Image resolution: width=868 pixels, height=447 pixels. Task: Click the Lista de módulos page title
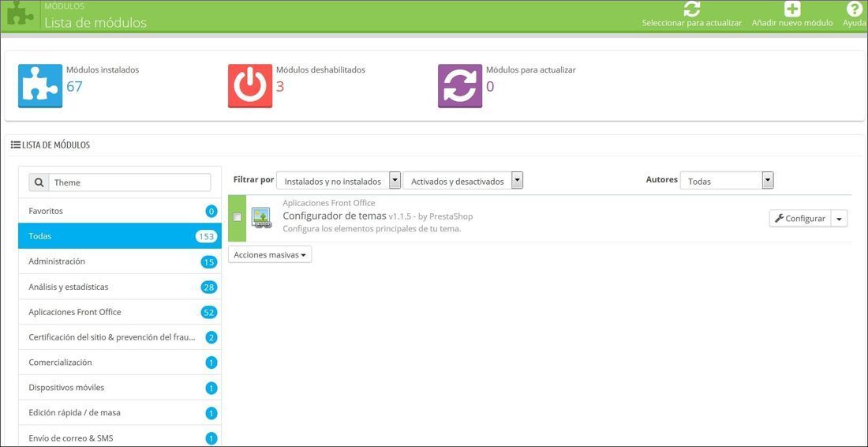click(95, 23)
